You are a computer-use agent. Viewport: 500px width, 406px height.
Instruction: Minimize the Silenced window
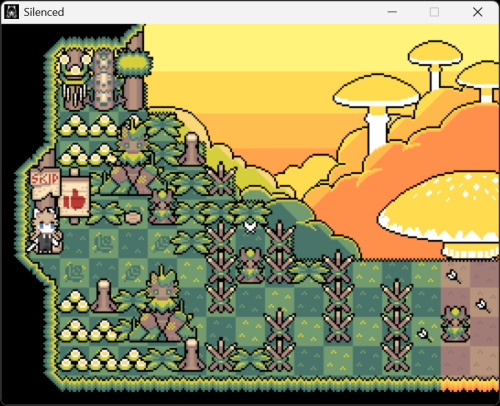tap(392, 12)
